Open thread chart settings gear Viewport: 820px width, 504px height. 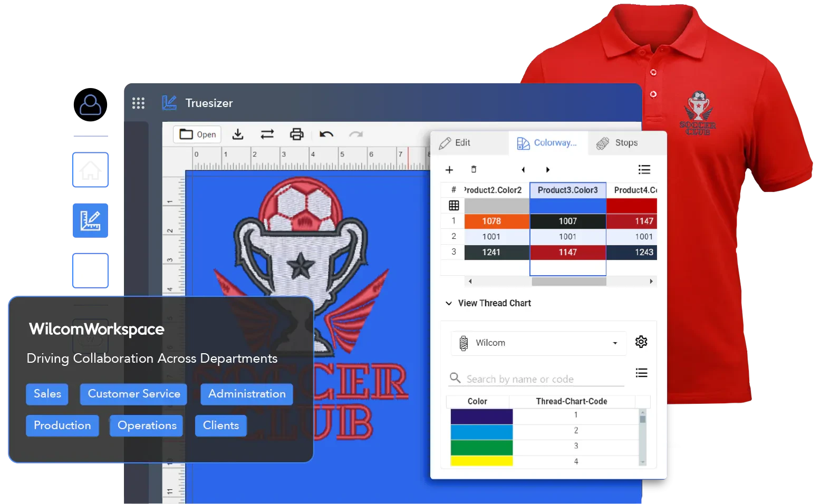641,342
